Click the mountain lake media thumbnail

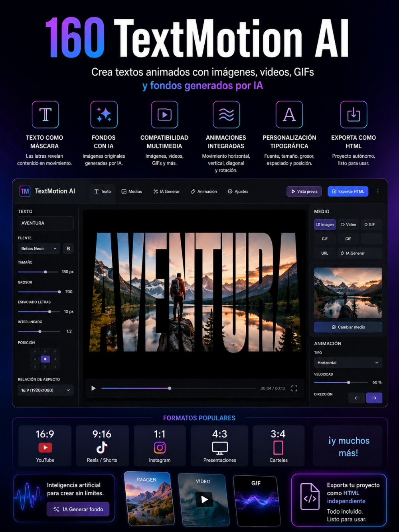click(x=348, y=293)
